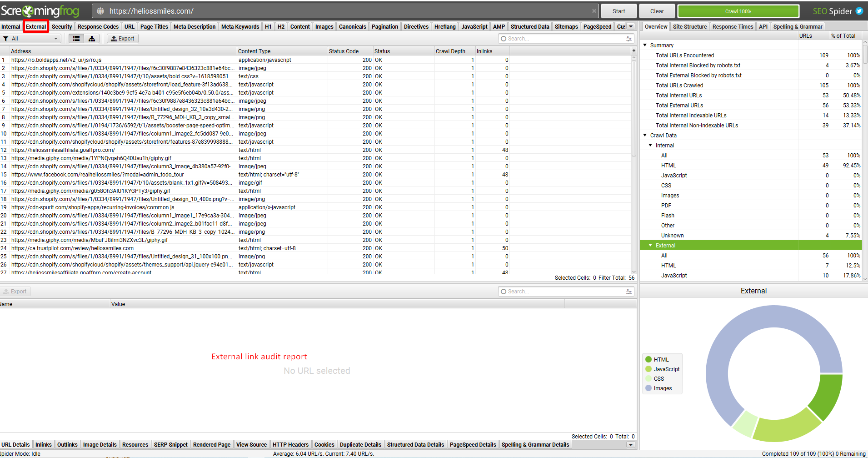Screen dimensions: 868x458
Task: Show more bottom tabs via overflow arrow
Action: click(x=631, y=445)
